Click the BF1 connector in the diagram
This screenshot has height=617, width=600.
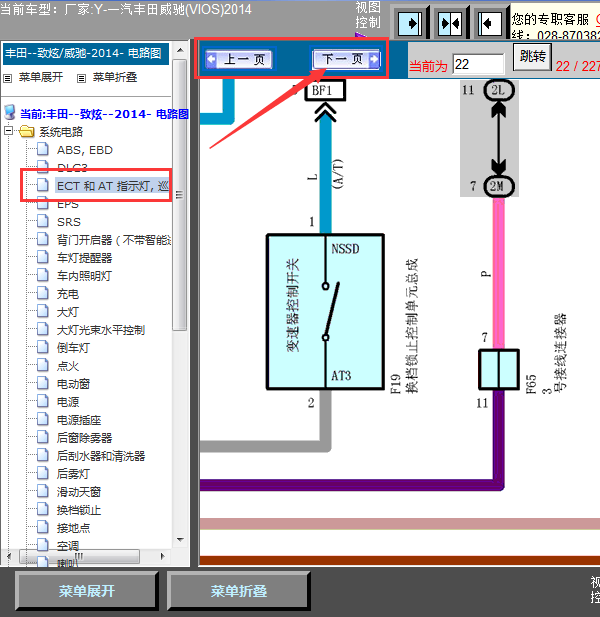click(x=325, y=91)
